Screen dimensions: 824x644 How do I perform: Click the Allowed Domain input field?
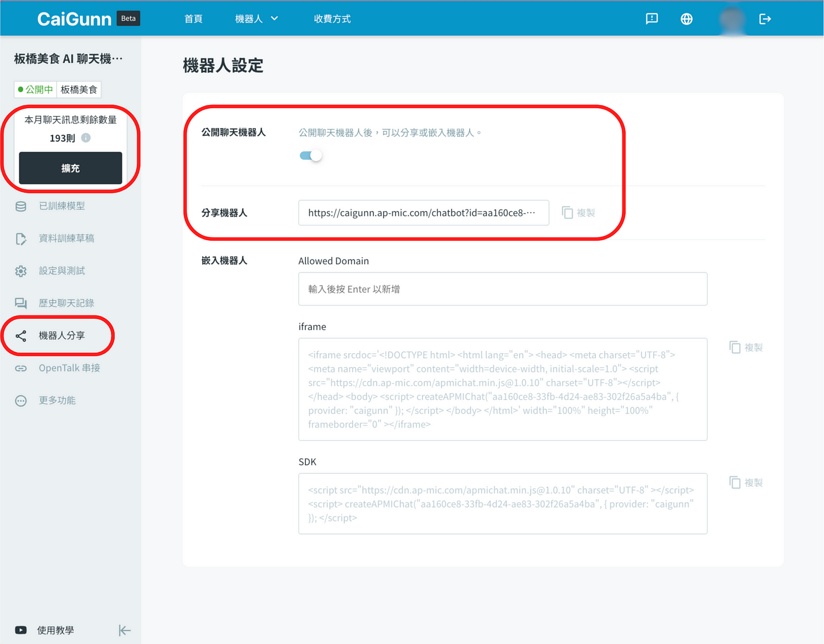[x=503, y=289]
